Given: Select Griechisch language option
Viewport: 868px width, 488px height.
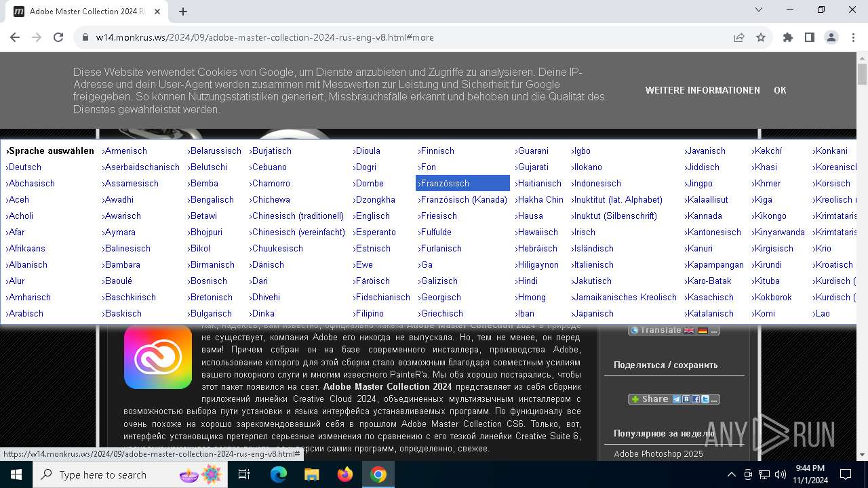Looking at the screenshot, I should click(441, 313).
